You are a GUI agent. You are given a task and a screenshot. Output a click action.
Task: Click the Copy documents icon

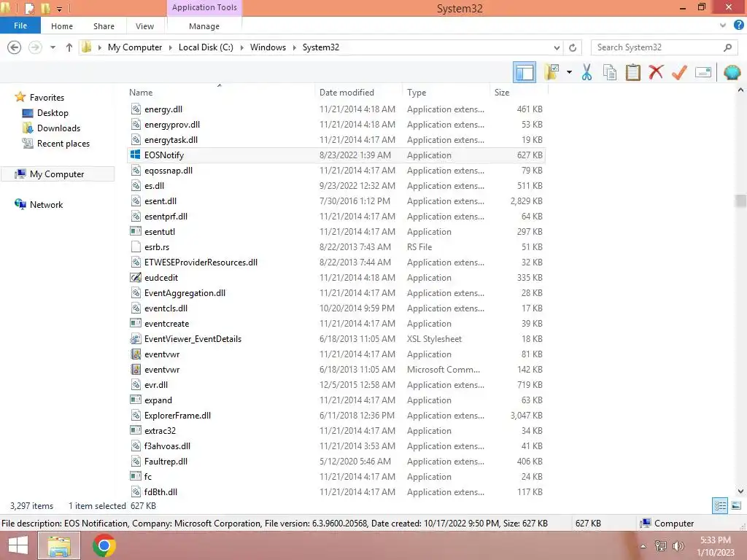[x=609, y=72]
